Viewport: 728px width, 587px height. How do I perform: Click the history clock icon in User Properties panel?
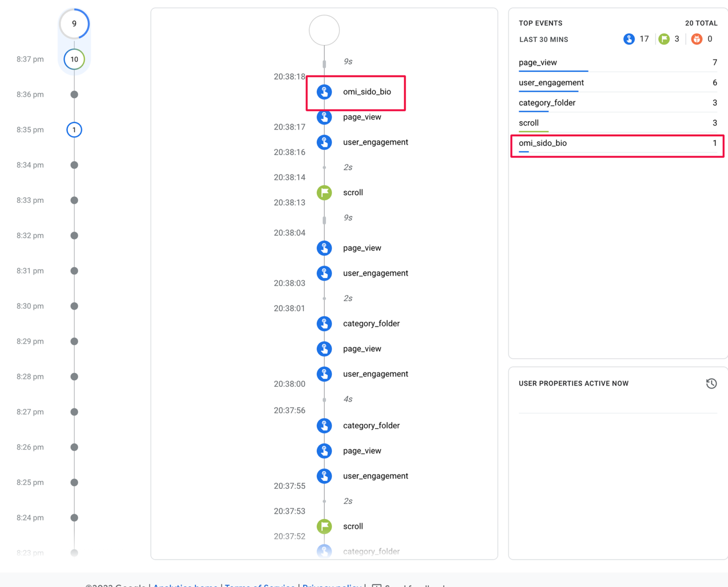click(x=711, y=383)
